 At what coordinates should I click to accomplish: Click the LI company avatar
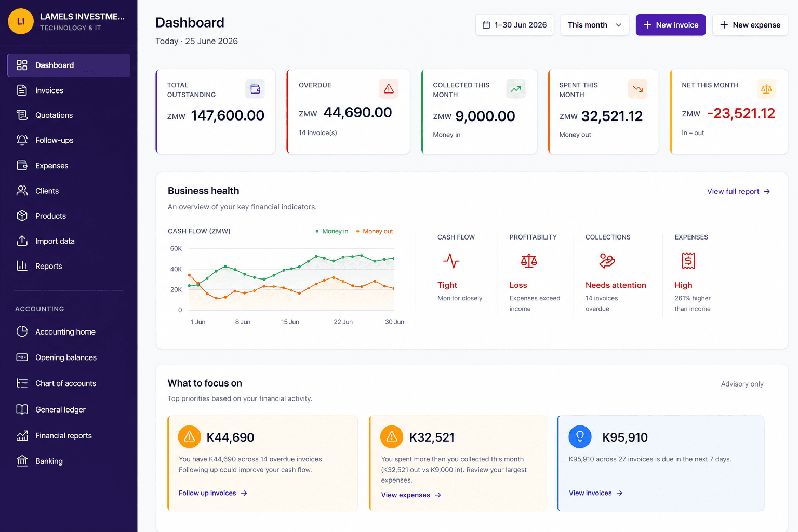click(x=21, y=21)
